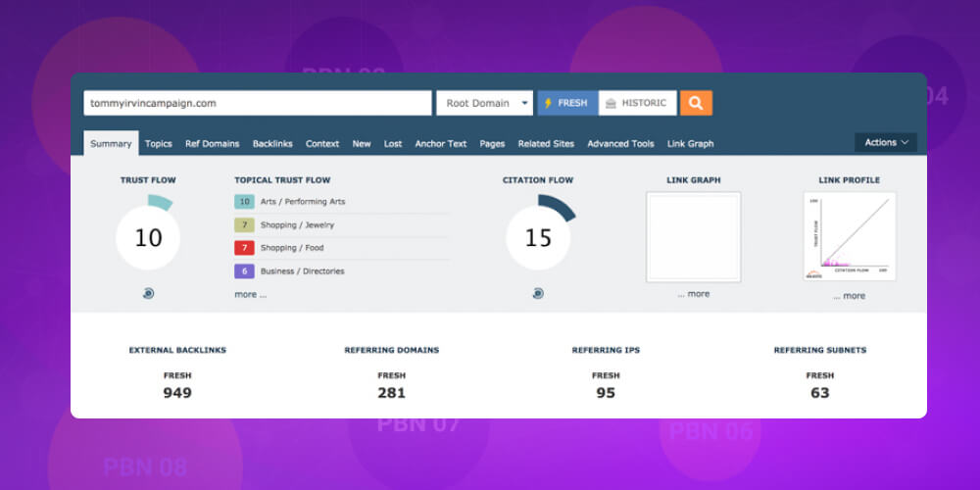Click the building icon on Historic
The image size is (980, 490).
tap(611, 104)
